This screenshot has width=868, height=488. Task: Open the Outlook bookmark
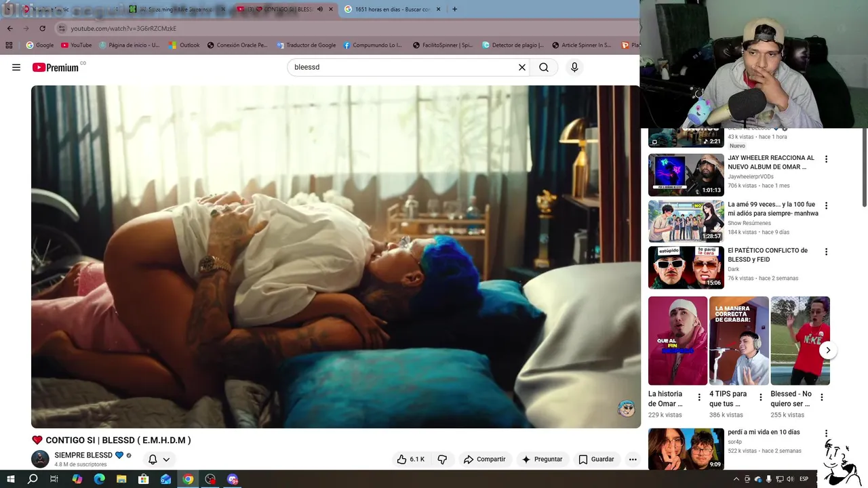[184, 45]
